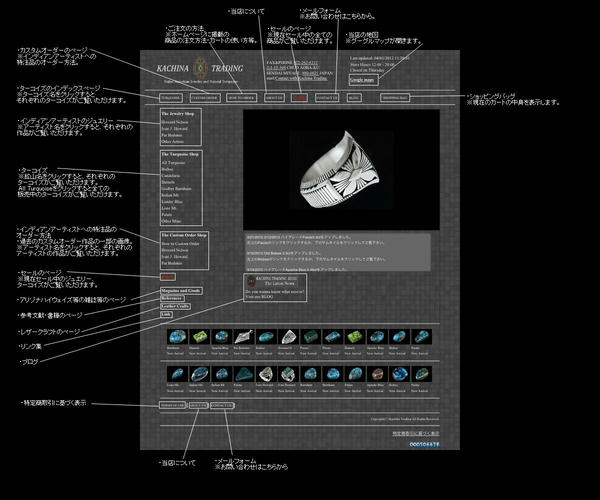Click the blog banner emblem icon

coord(251,281)
